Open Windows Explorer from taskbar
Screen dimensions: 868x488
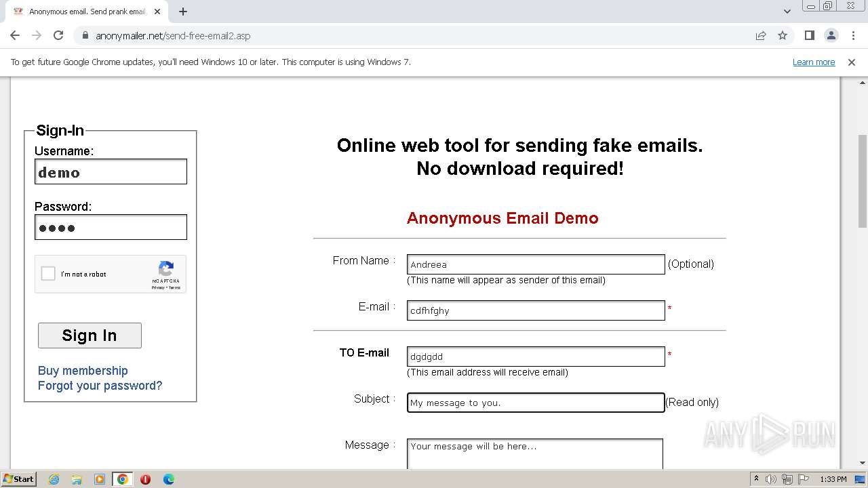tap(77, 479)
